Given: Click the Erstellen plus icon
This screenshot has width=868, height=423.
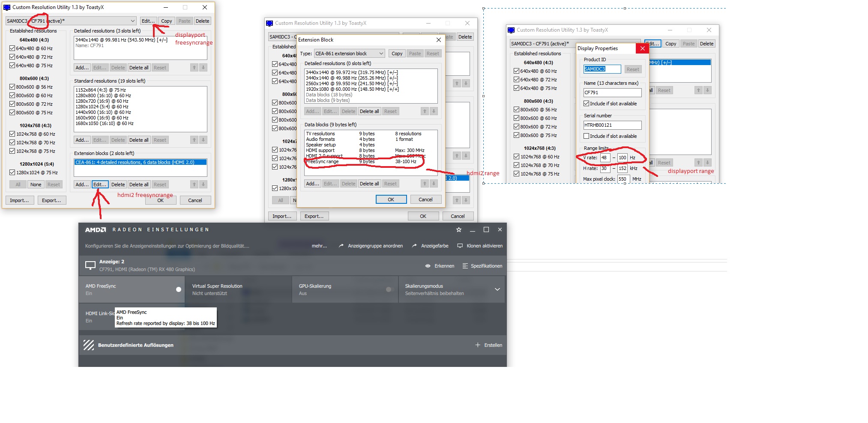Looking at the screenshot, I should coord(478,345).
